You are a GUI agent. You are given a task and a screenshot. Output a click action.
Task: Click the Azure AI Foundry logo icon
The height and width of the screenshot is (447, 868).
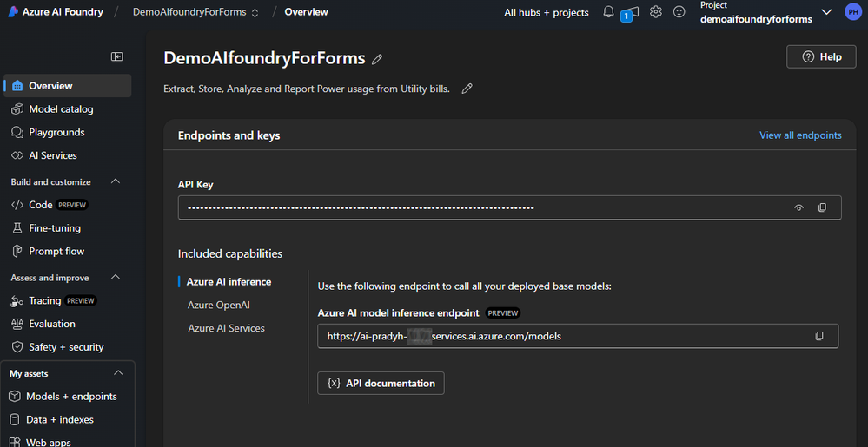click(13, 12)
